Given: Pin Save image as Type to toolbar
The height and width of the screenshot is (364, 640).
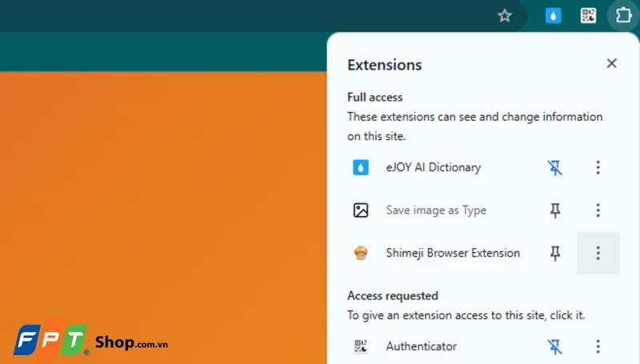Looking at the screenshot, I should [x=555, y=210].
